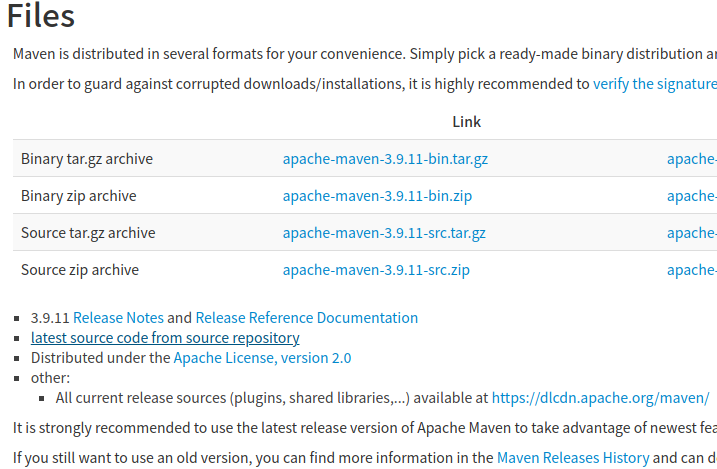Visit the dlcdn.apache.org/maven URL
Screen dimensions: 717x469
tap(600, 398)
